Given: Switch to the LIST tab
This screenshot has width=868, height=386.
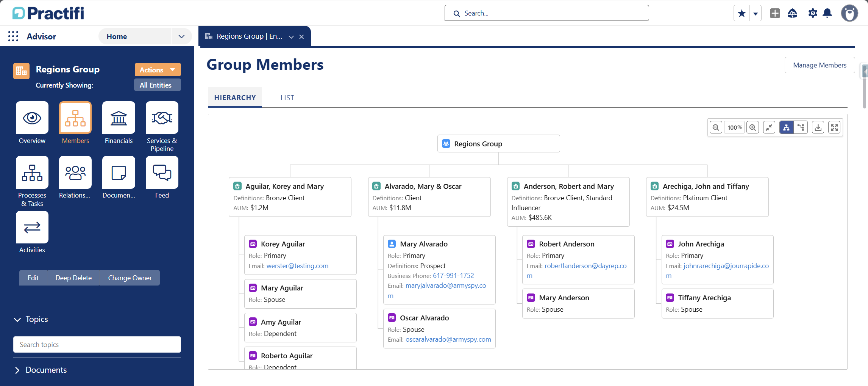Looking at the screenshot, I should (x=287, y=98).
